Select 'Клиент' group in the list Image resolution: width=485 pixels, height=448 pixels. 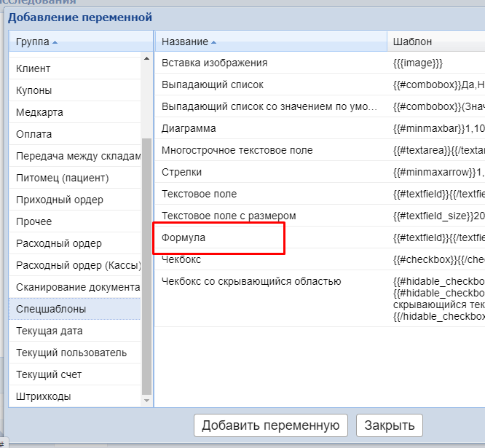pos(33,68)
